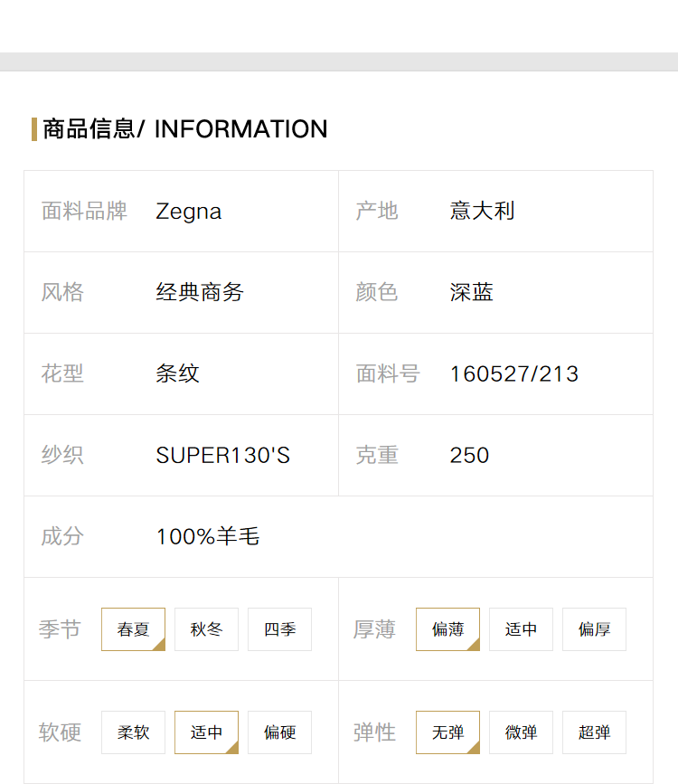Click the fabric number 160527/213

(514, 374)
